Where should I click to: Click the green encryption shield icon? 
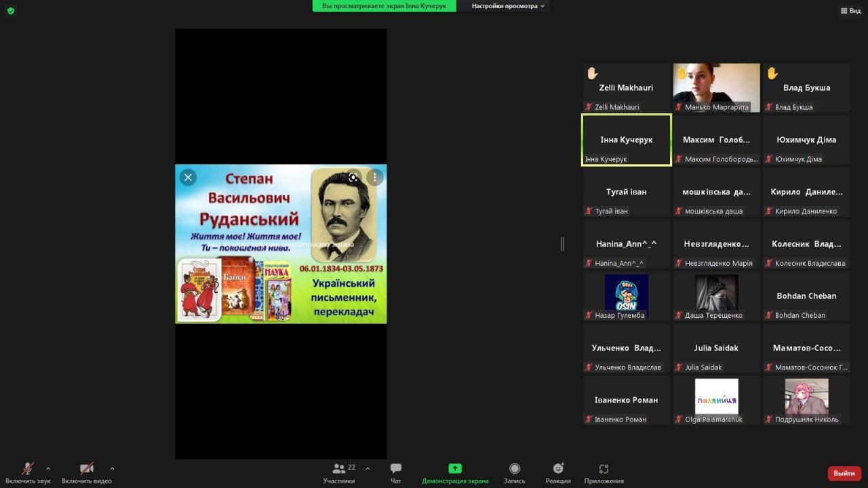point(10,11)
